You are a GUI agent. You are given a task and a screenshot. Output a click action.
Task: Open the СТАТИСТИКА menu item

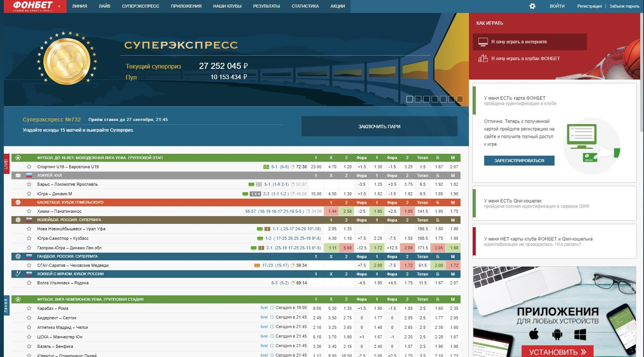coord(305,6)
